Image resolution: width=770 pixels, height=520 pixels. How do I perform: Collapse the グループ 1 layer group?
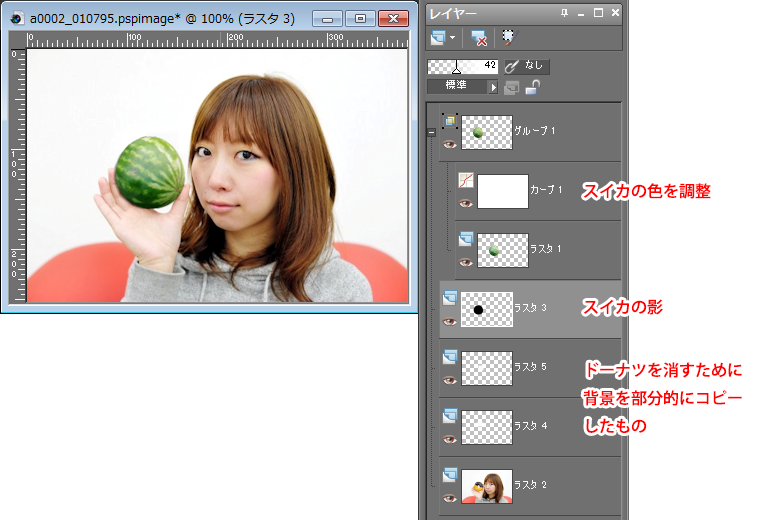coord(432,132)
